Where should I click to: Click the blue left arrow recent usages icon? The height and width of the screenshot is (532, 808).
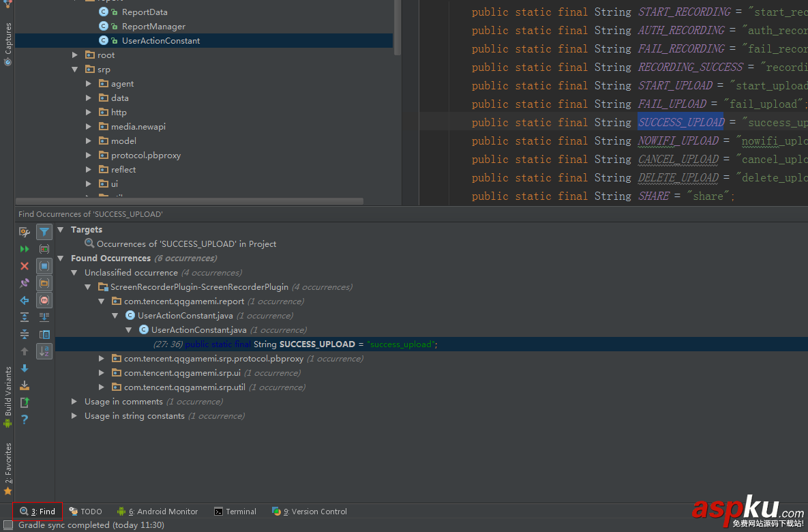25,300
